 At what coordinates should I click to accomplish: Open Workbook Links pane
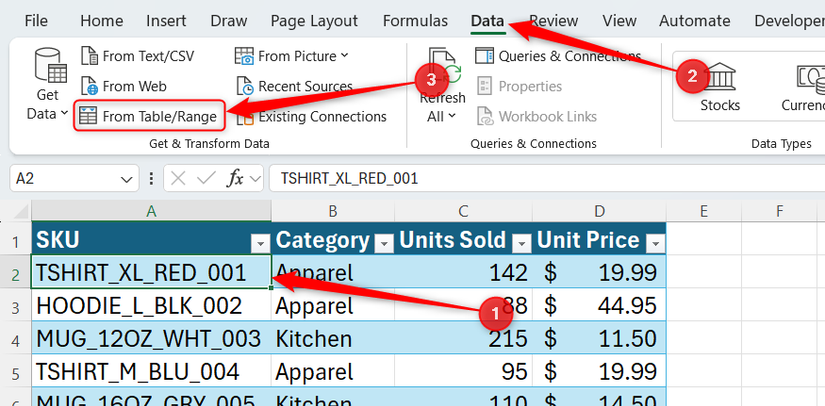coord(536,116)
